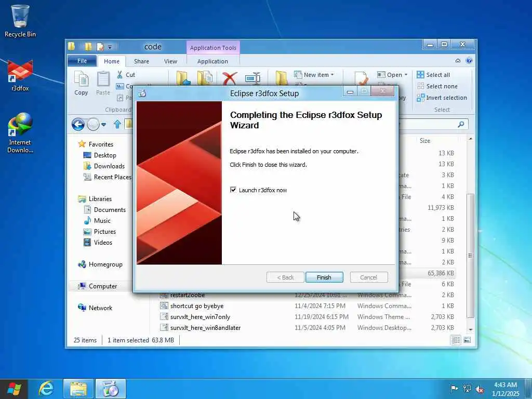Open Desktop in the navigation pane
The width and height of the screenshot is (532, 399).
(105, 155)
